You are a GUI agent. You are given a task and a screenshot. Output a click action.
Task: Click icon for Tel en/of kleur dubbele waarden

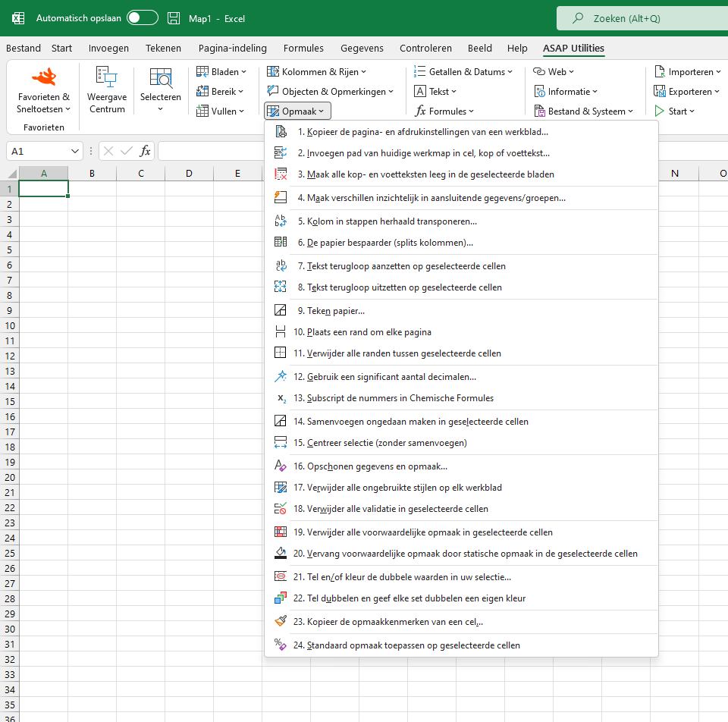click(281, 576)
